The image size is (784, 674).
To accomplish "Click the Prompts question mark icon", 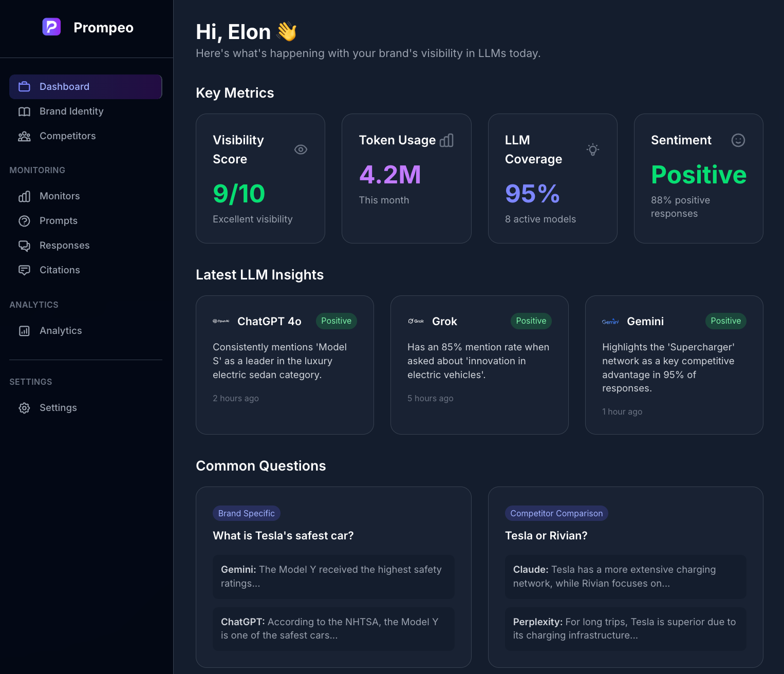I will pyautogui.click(x=24, y=221).
